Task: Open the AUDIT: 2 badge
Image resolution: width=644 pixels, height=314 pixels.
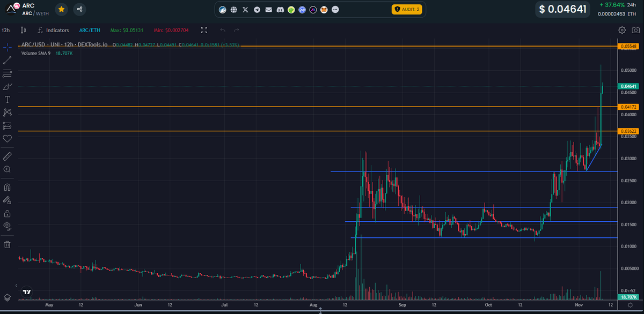Action: click(x=407, y=9)
